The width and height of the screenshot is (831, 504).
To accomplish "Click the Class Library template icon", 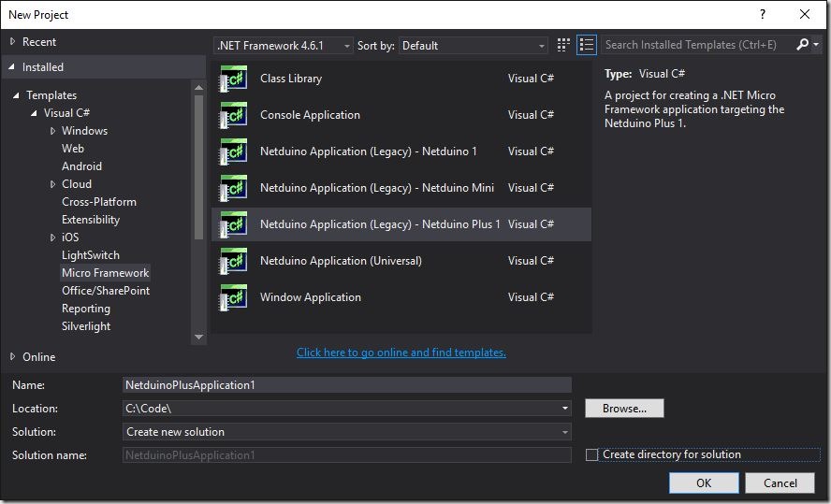I will click(233, 79).
